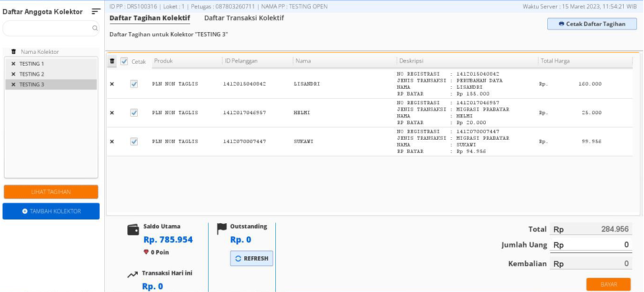Click the Jumlah Uang input field
This screenshot has height=292, width=644.
pos(591,245)
